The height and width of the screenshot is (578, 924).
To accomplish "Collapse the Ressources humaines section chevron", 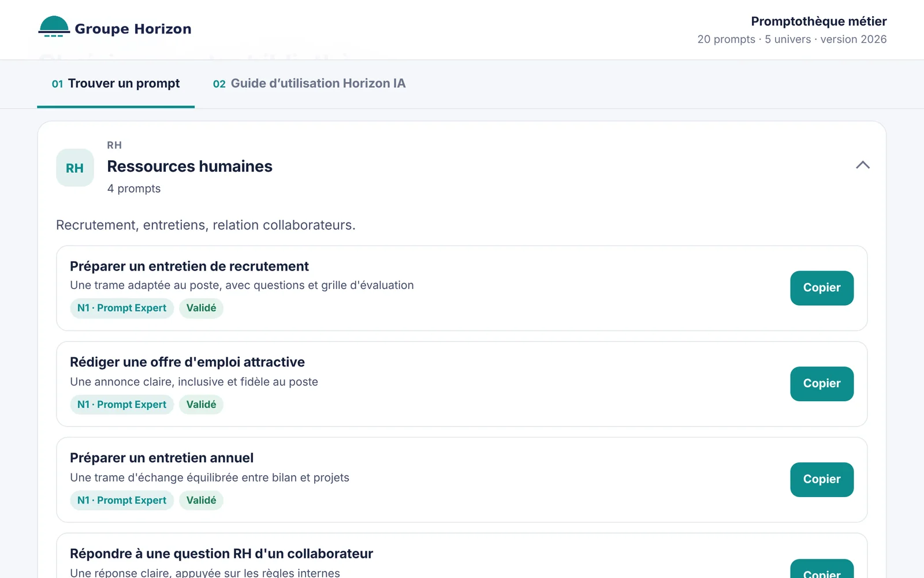I will point(863,165).
